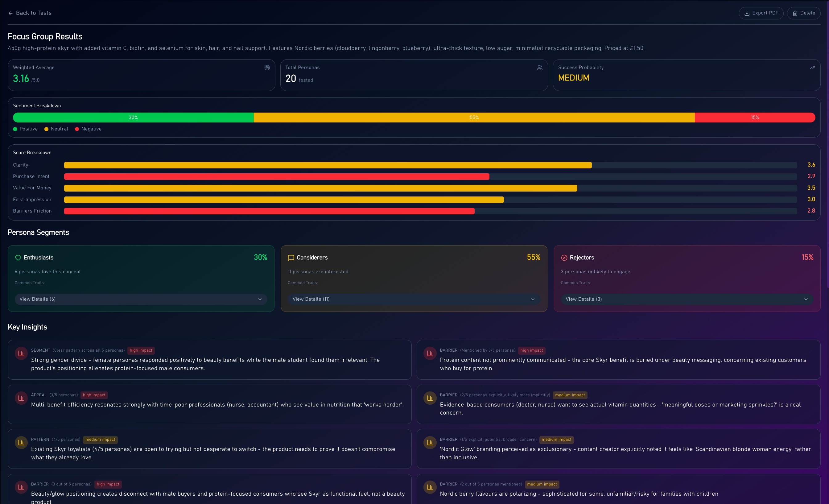
Task: Click the trend arrow icon in Success Probability
Action: coord(812,68)
